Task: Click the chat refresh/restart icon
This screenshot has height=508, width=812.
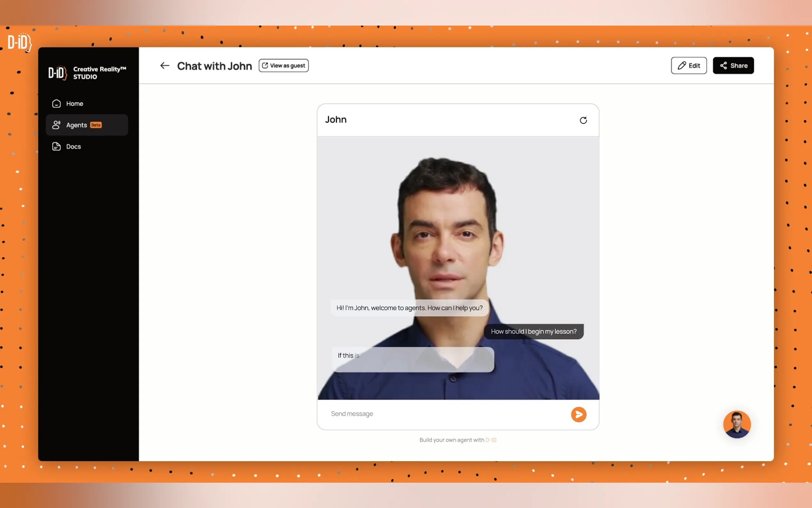Action: pyautogui.click(x=583, y=120)
